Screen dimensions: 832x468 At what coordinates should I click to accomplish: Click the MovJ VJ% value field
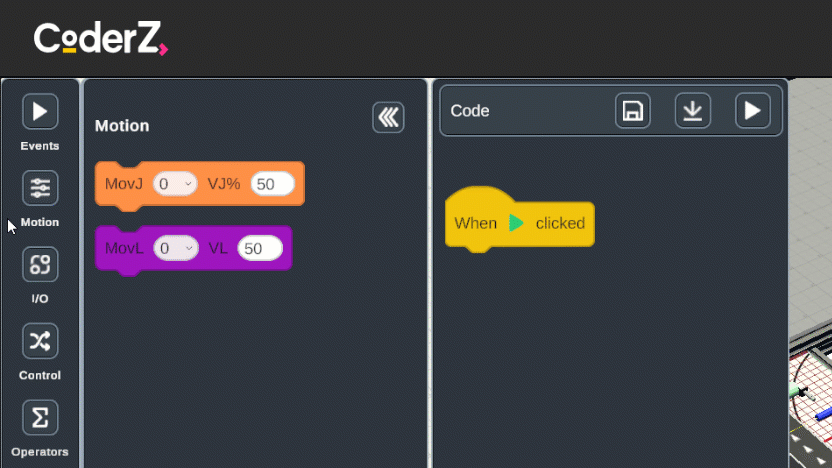pos(272,184)
